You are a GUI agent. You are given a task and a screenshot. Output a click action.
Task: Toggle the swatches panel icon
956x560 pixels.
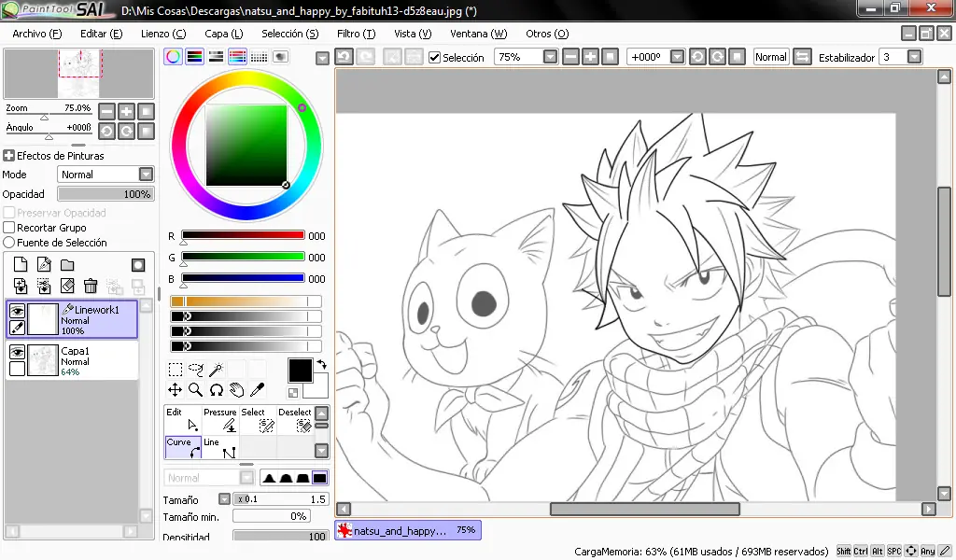coord(260,57)
